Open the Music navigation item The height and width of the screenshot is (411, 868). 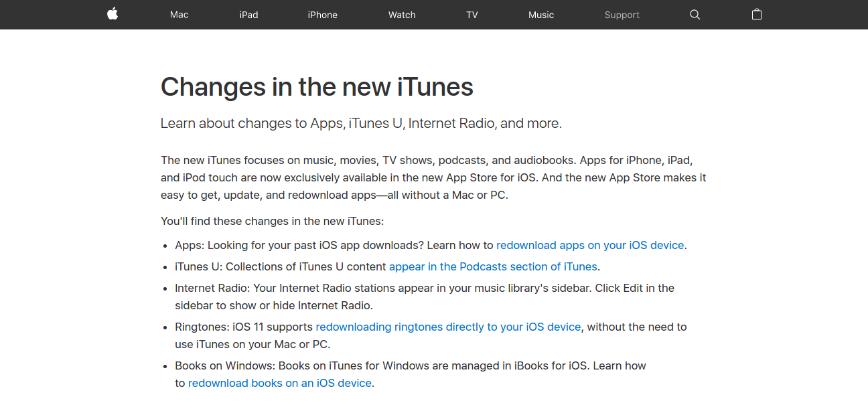[x=541, y=15]
